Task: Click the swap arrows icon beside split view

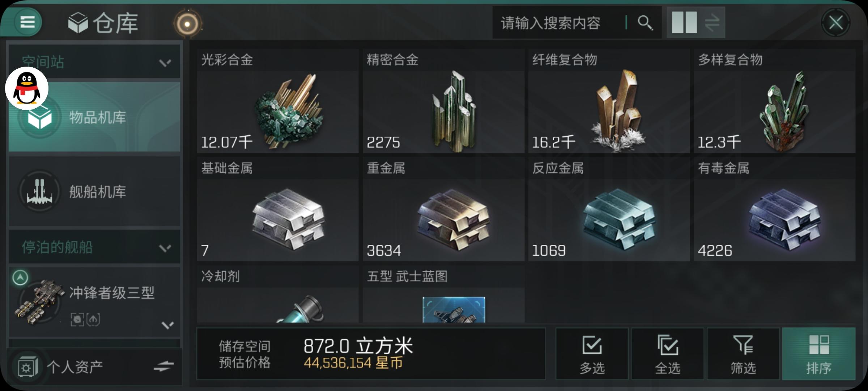Action: [x=712, y=22]
